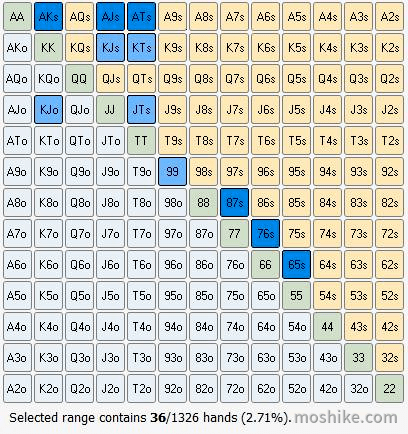Image resolution: width=408 pixels, height=434 pixels.
Task: Add 32o to the range
Action: (x=358, y=389)
